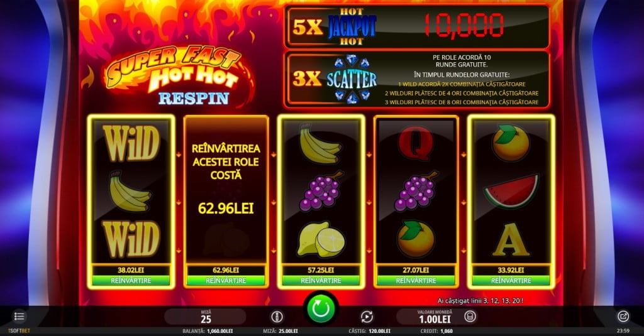Open the Miză 25 bet selector

(206, 317)
